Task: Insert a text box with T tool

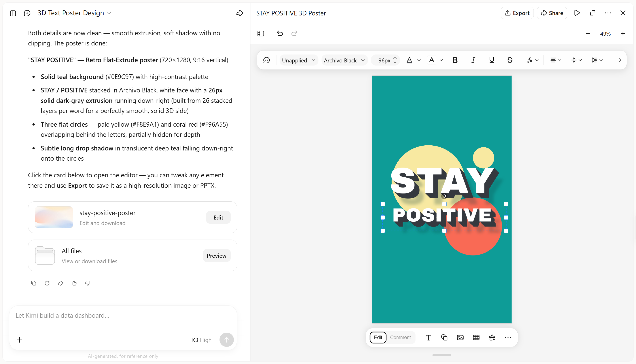Action: pyautogui.click(x=428, y=338)
